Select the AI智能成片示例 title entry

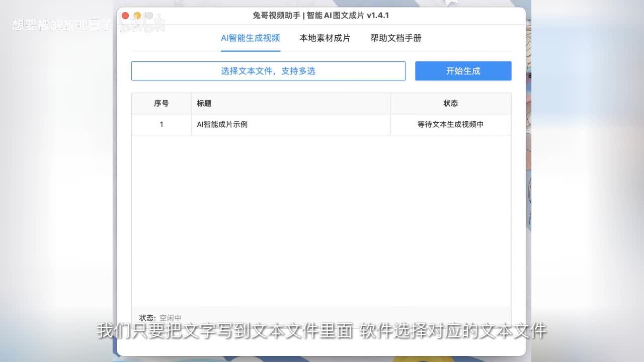[222, 125]
